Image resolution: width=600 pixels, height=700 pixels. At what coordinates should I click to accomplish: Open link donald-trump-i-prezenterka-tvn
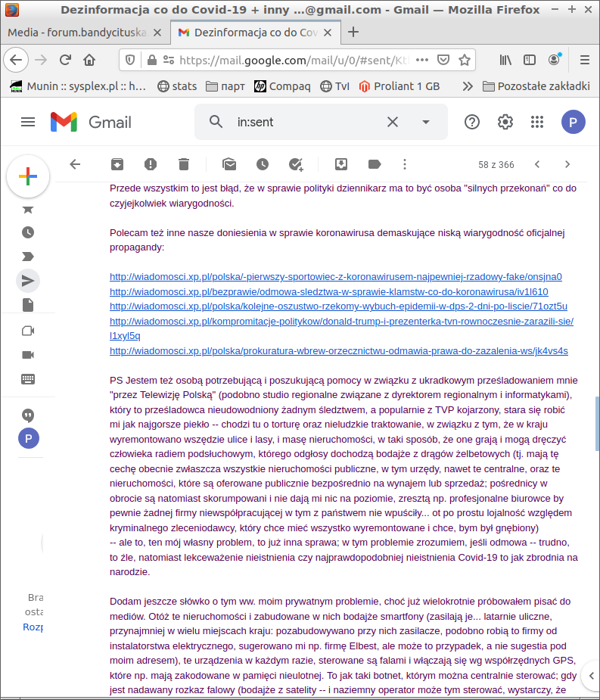tap(341, 328)
